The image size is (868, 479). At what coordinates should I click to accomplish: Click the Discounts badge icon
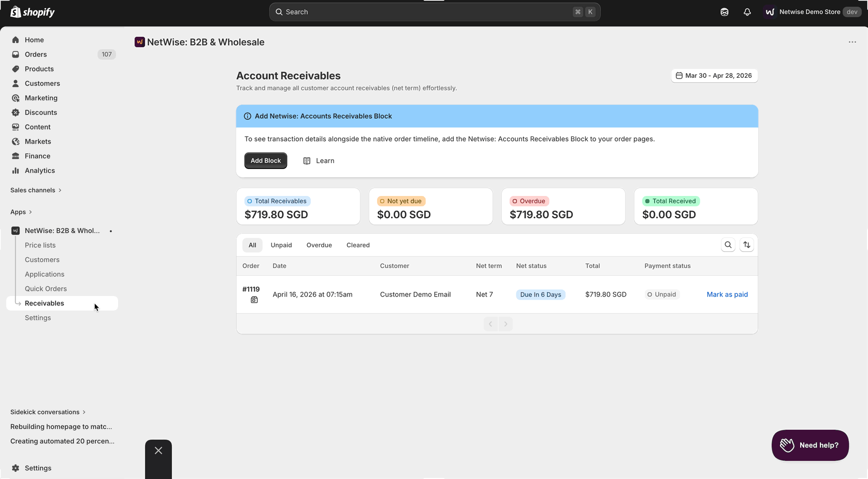[16, 112]
